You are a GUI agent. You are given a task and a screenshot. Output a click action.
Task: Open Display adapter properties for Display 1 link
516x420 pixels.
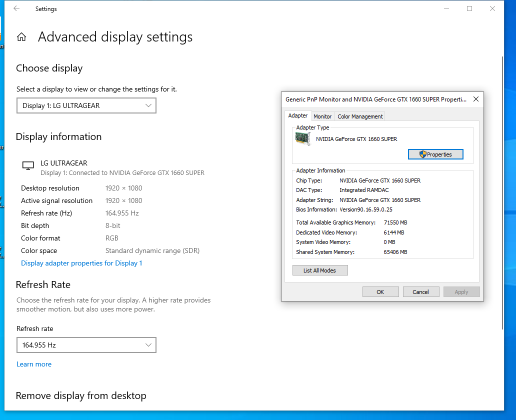click(81, 263)
